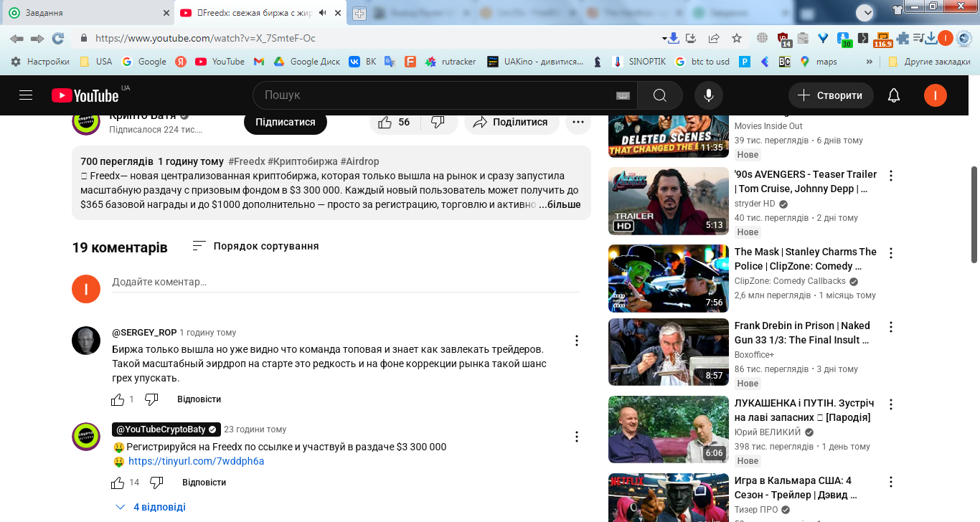This screenshot has width=980, height=522.
Task: Click the Створити create button
Action: (x=831, y=95)
